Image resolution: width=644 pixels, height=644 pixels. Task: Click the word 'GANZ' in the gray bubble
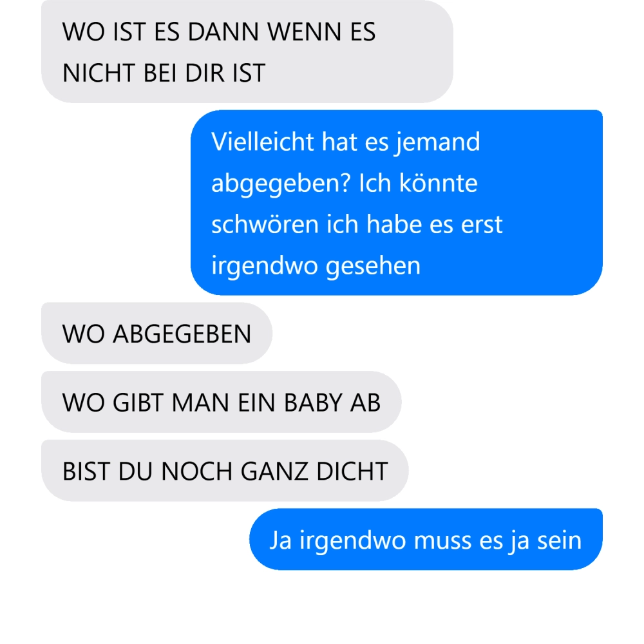(274, 471)
